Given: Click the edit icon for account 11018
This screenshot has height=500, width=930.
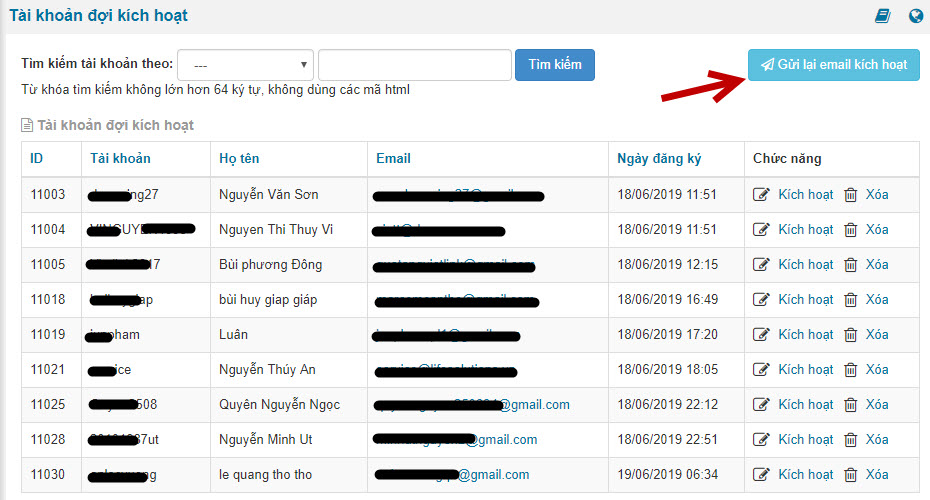Looking at the screenshot, I should point(761,300).
